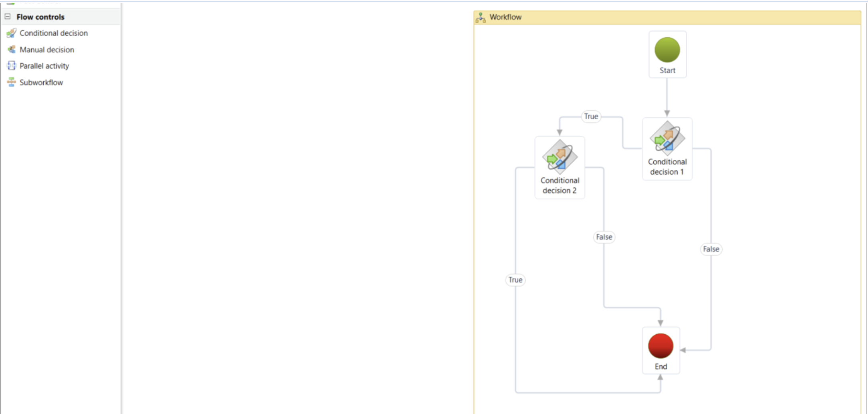Select False label below Conditional decision 1
Screen dimensions: 868x414
711,249
